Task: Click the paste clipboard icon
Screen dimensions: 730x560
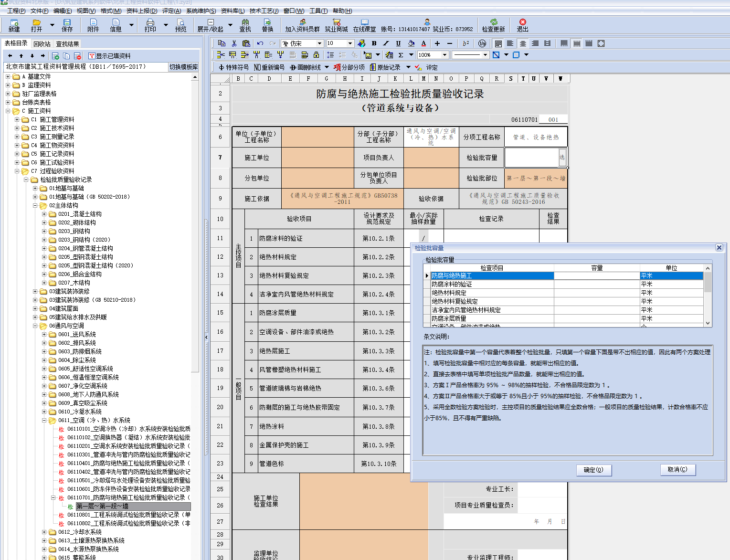Action: [x=246, y=43]
